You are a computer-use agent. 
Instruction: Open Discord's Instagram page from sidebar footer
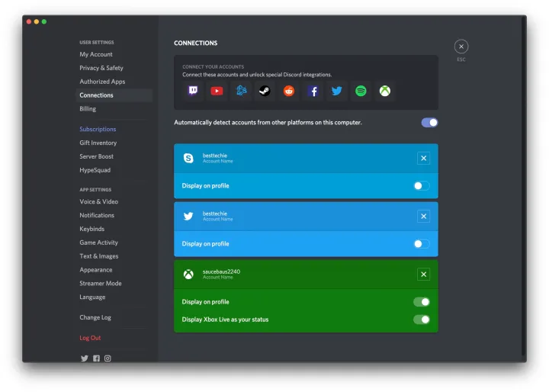108,358
